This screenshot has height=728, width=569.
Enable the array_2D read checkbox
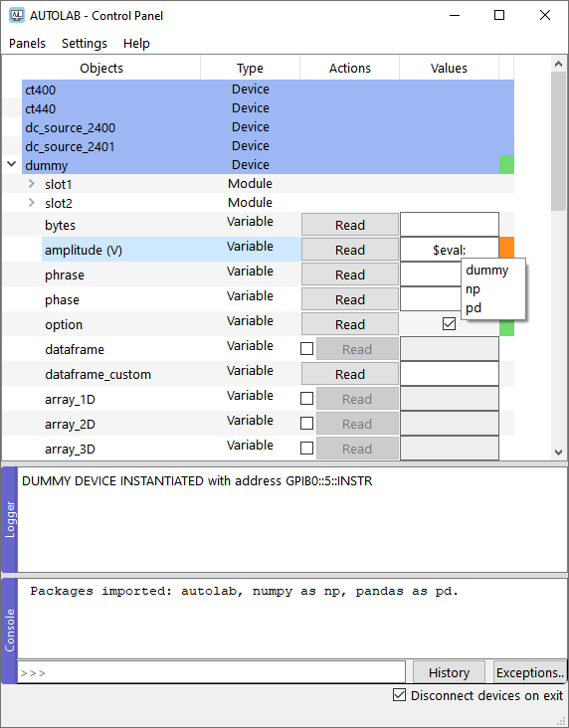click(306, 423)
